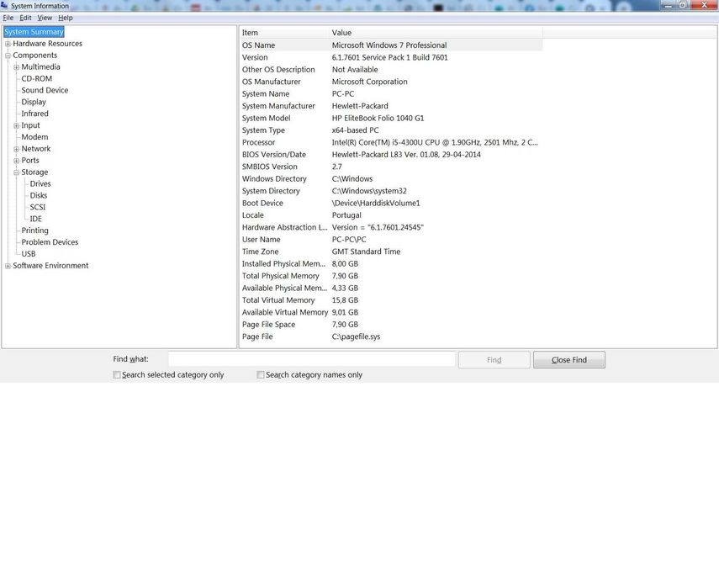Open the File menu

click(8, 18)
